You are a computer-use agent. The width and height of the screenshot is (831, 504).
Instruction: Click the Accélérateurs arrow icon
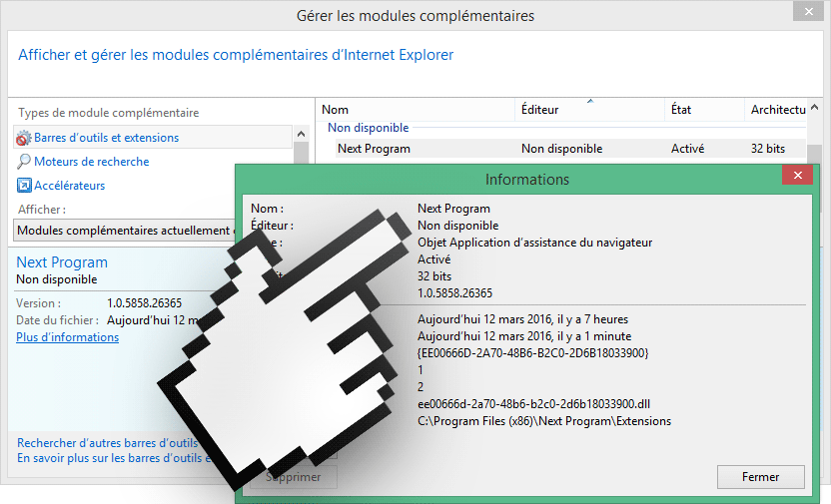click(24, 186)
